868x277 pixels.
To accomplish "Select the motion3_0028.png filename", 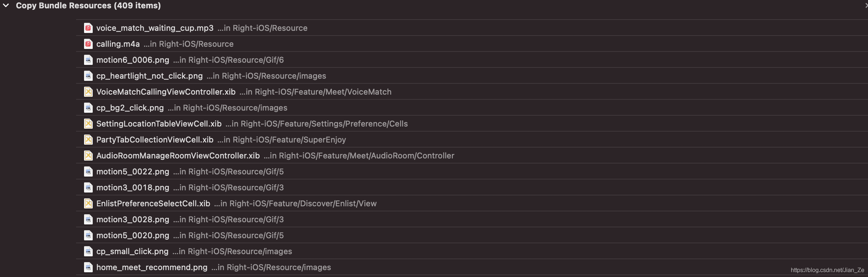I will (133, 220).
